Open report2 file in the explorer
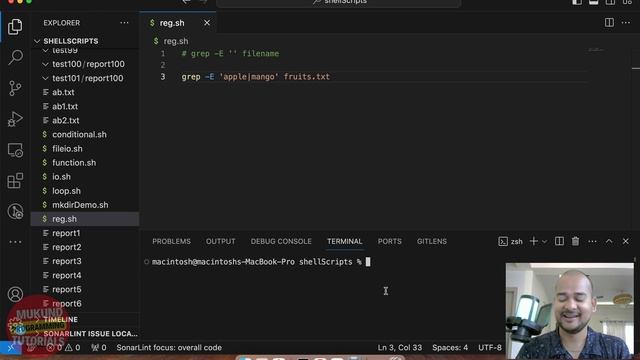This screenshot has height=360, width=640. [x=85, y=247]
